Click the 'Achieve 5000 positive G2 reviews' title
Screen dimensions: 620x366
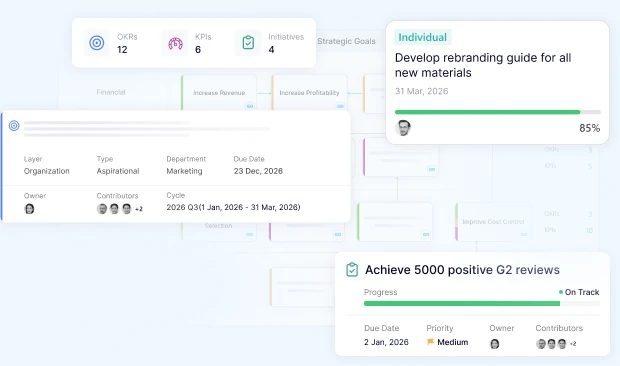[462, 270]
